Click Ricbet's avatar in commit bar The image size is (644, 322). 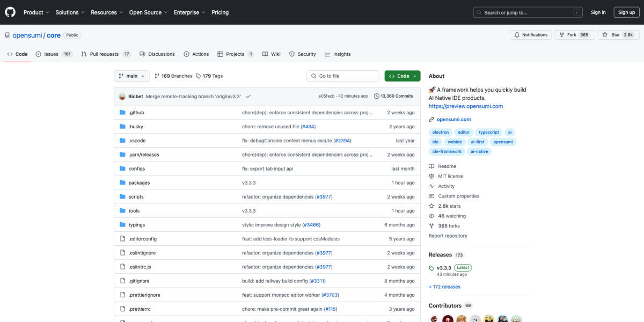[122, 96]
